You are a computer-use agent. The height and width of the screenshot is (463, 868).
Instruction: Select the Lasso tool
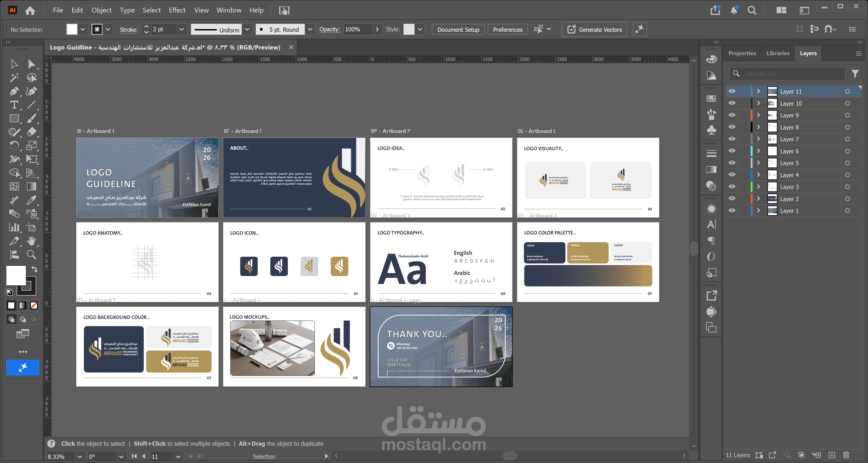[31, 78]
